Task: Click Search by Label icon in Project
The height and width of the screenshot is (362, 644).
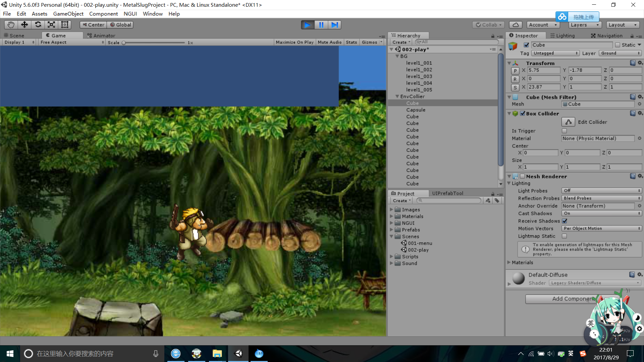Action: [497, 200]
